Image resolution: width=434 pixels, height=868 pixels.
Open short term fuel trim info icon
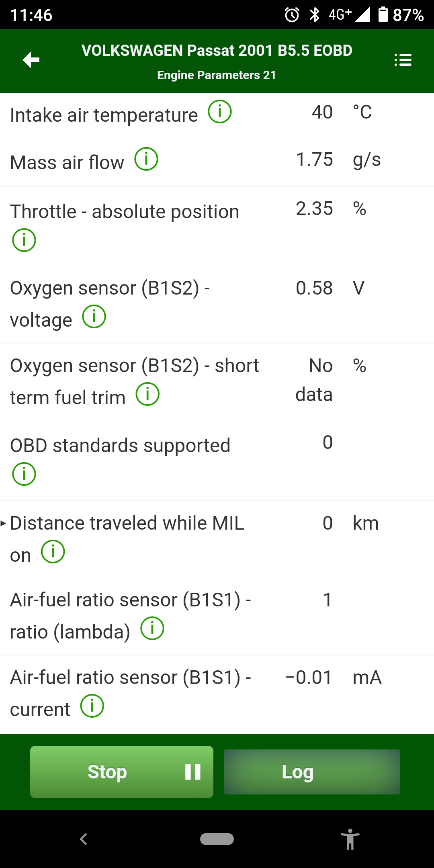pos(147,394)
